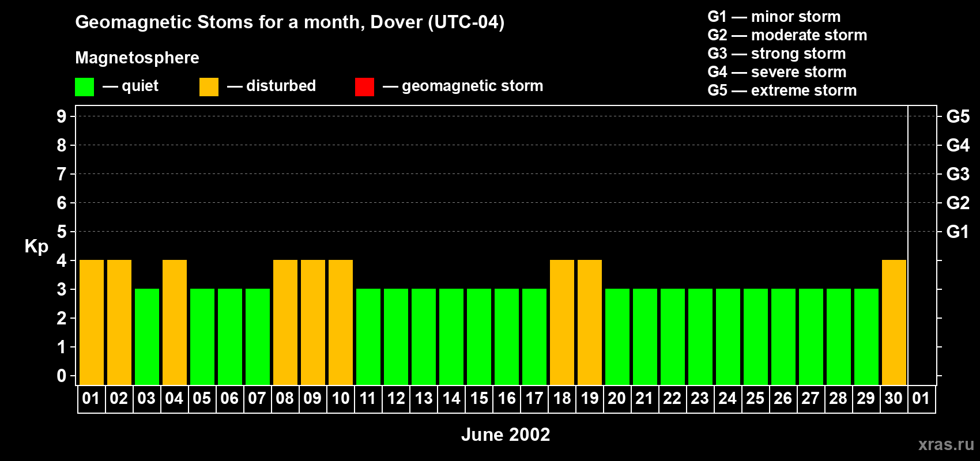Click the right-axis "G3" level label

958,174
